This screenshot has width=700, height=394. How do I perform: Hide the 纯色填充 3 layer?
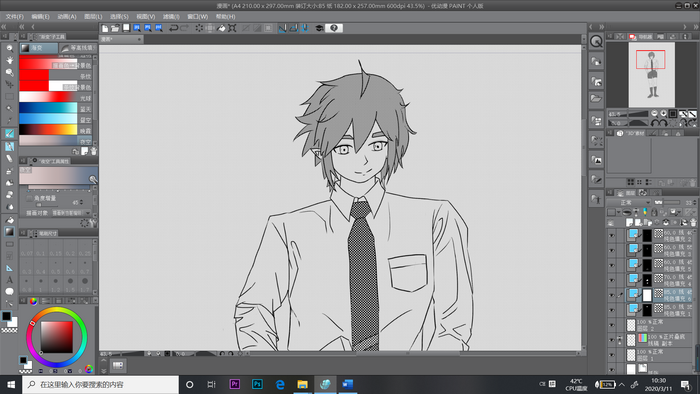[x=612, y=250]
